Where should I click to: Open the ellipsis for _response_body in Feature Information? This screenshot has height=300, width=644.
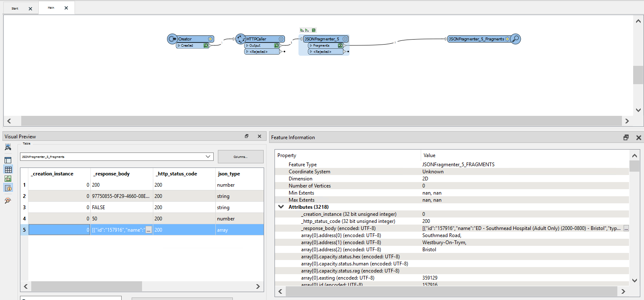click(626, 228)
